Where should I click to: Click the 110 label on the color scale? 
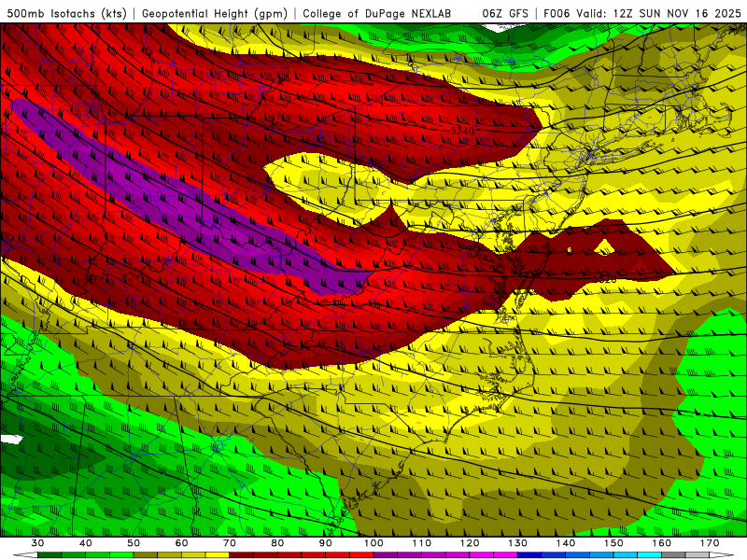pos(422,543)
